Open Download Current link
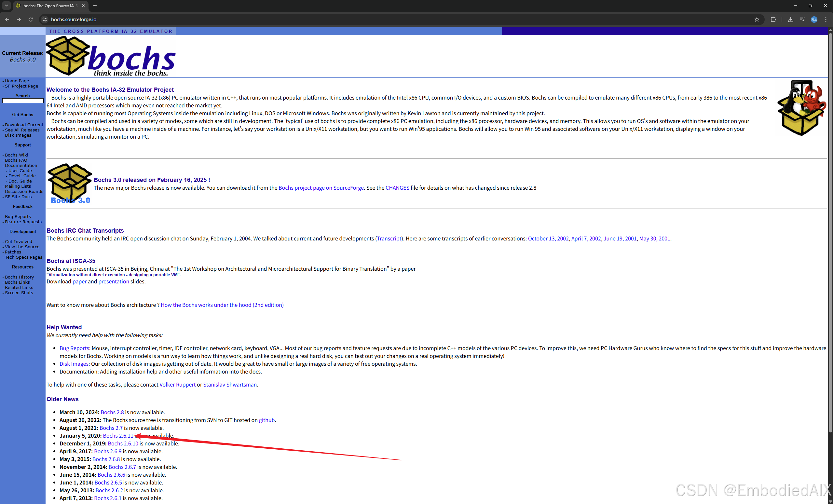The image size is (833, 504). point(24,125)
